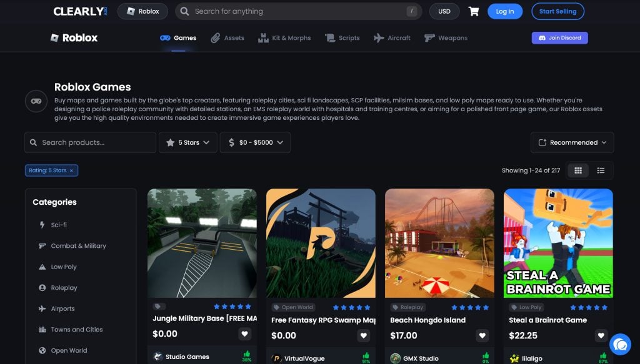Viewport: 640px width, 364px height.
Task: Open the 5 Stars rating dropdown
Action: point(188,142)
